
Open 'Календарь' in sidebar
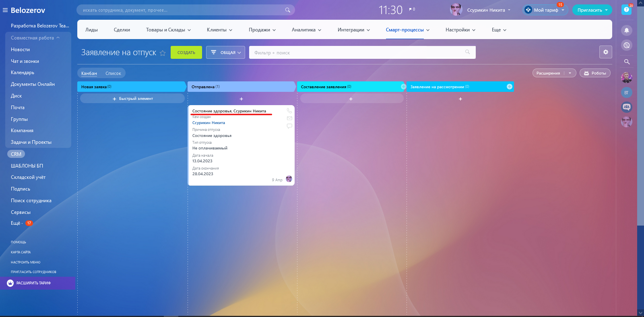tap(23, 73)
